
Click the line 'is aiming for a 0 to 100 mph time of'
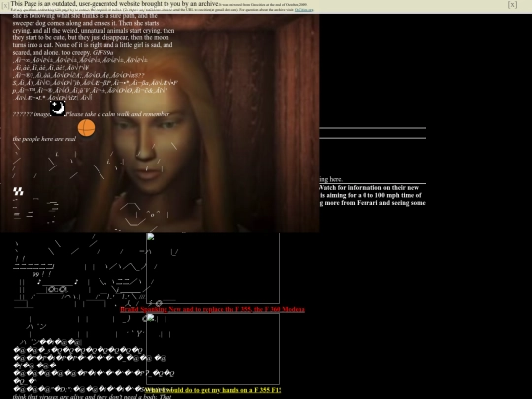[x=370, y=195]
